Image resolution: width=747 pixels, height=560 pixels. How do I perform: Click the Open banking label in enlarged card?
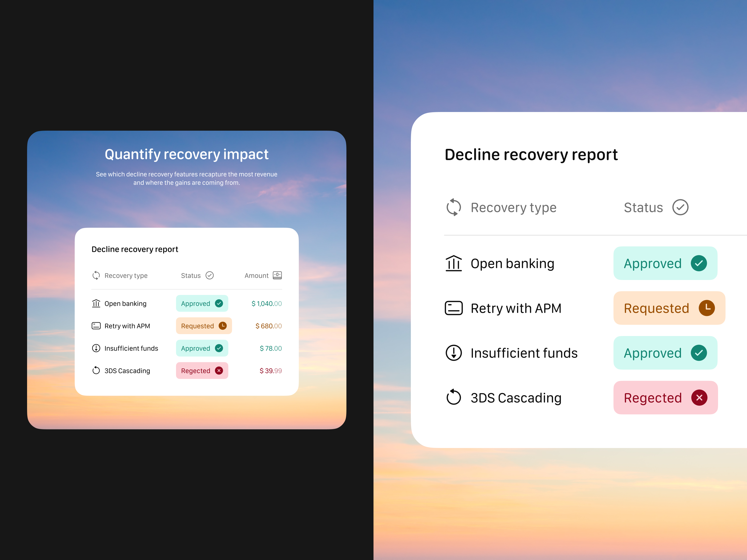[x=512, y=264]
